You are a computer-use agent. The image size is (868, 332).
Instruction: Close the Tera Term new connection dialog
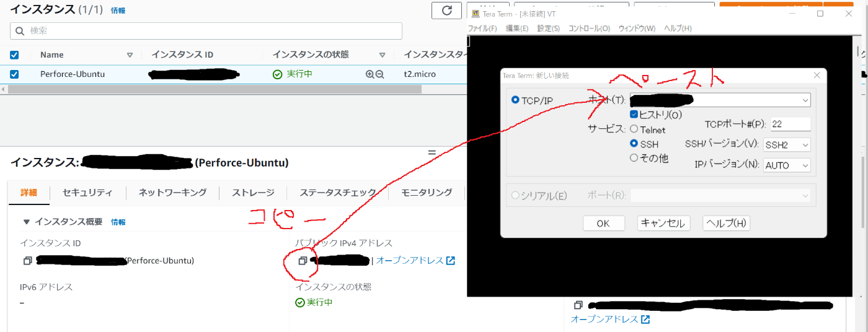pos(817,76)
